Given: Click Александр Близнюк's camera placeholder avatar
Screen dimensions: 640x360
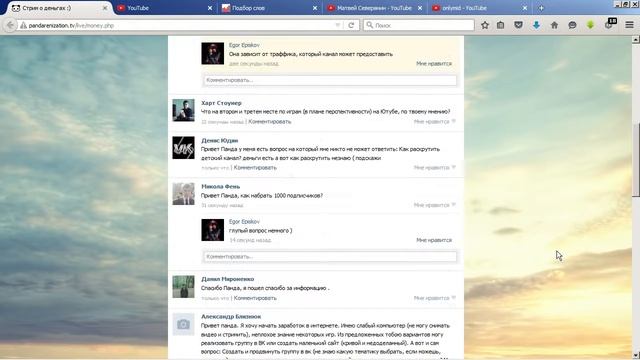Looking at the screenshot, I should pyautogui.click(x=183, y=324).
